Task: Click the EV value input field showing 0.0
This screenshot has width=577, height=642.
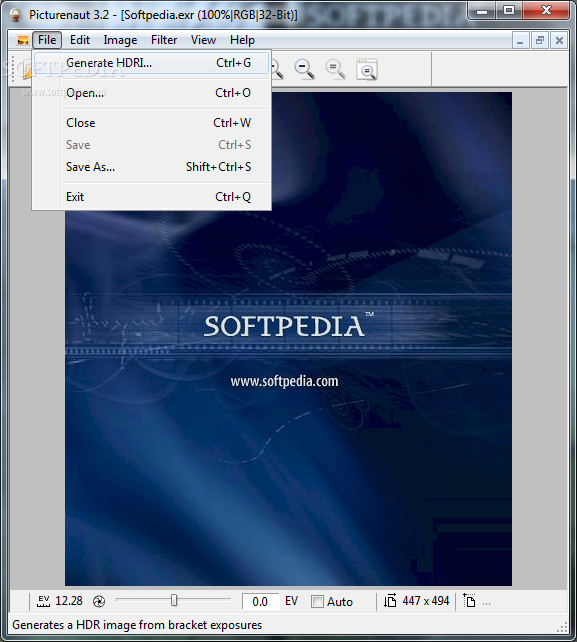Action: (x=260, y=601)
